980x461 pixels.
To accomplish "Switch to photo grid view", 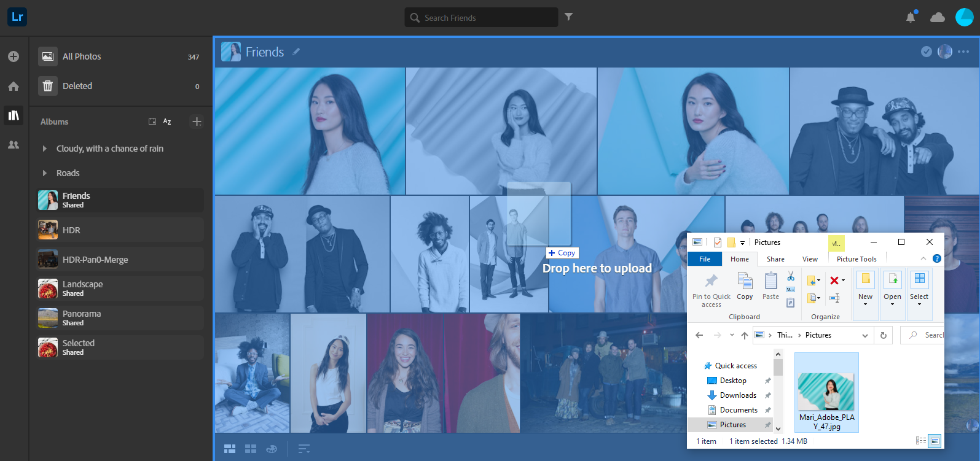I will pyautogui.click(x=230, y=449).
